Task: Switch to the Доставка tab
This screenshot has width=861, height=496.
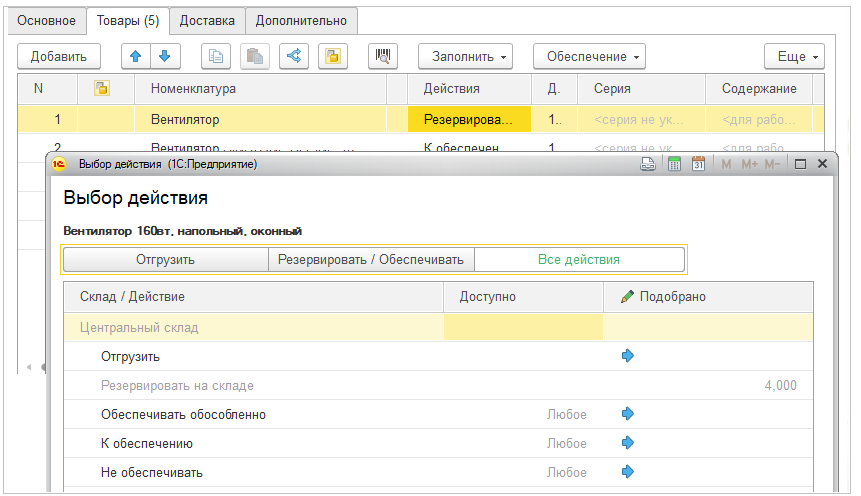Action: click(207, 21)
